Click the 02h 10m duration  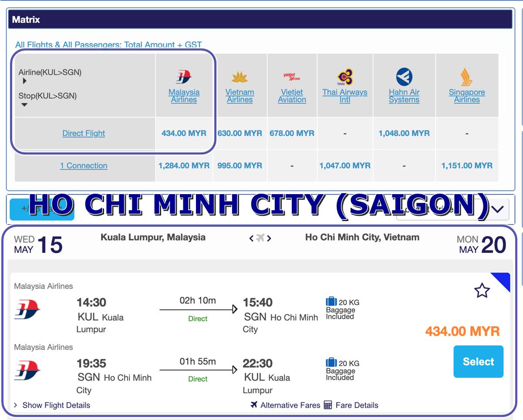coord(198,300)
